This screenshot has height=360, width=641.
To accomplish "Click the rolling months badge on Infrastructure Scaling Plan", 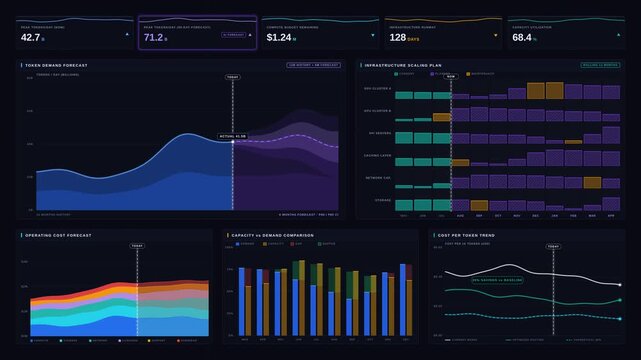I will coord(600,65).
